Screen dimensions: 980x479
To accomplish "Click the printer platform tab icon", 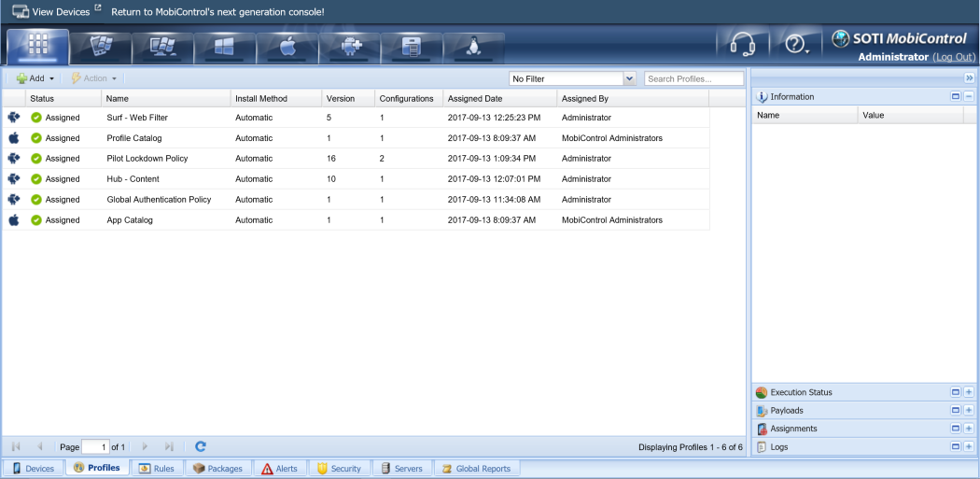I will 412,47.
